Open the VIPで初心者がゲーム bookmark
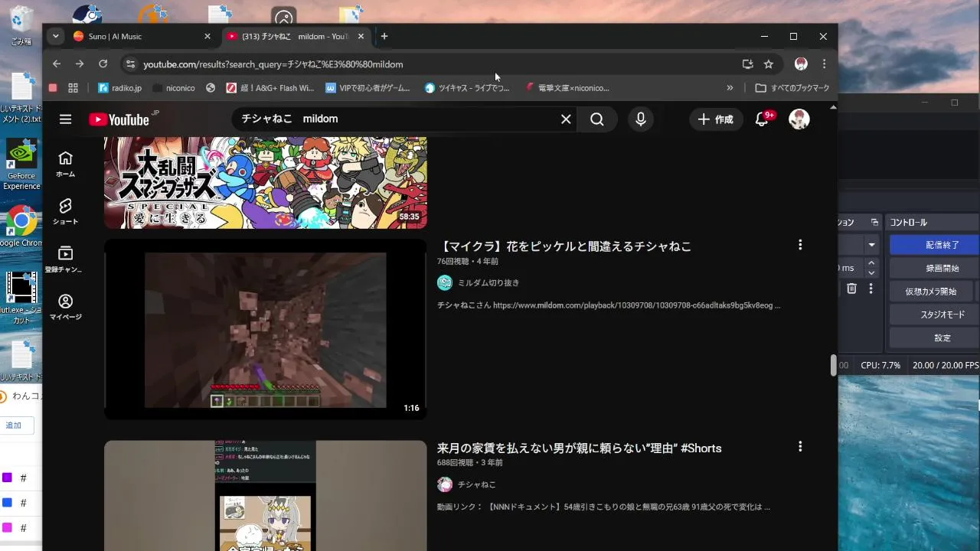This screenshot has height=551, width=980. point(368,88)
